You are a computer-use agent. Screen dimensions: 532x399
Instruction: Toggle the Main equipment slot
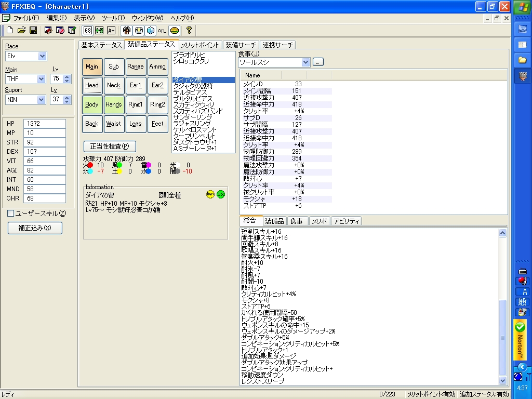point(92,67)
